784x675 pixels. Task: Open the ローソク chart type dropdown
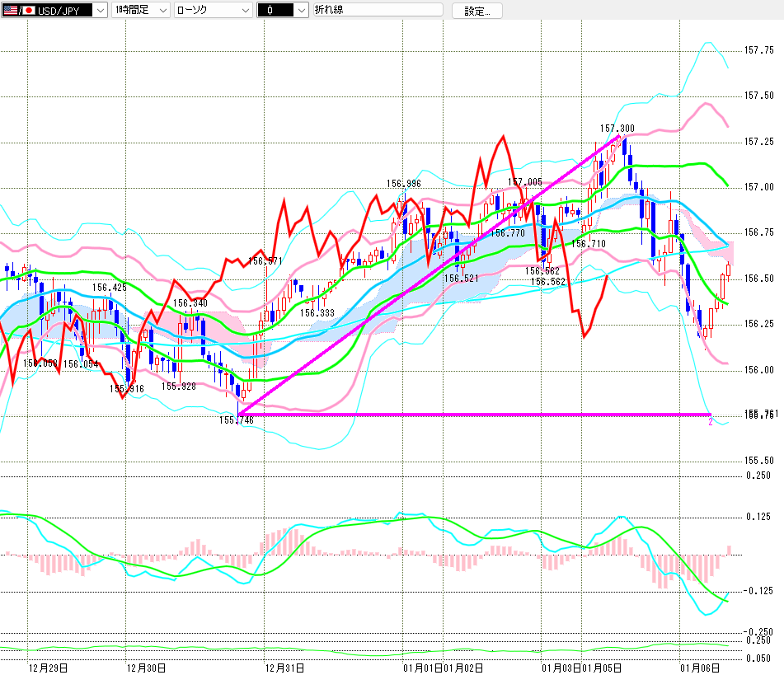pyautogui.click(x=244, y=11)
